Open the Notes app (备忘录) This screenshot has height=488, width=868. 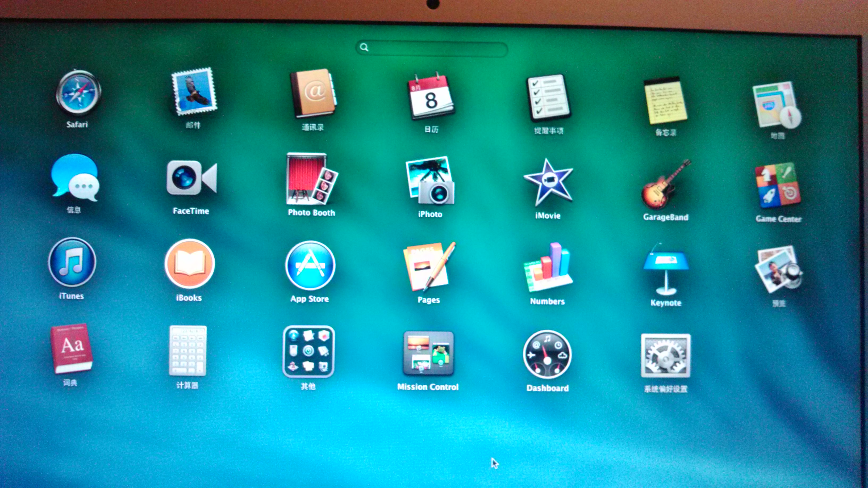[665, 100]
